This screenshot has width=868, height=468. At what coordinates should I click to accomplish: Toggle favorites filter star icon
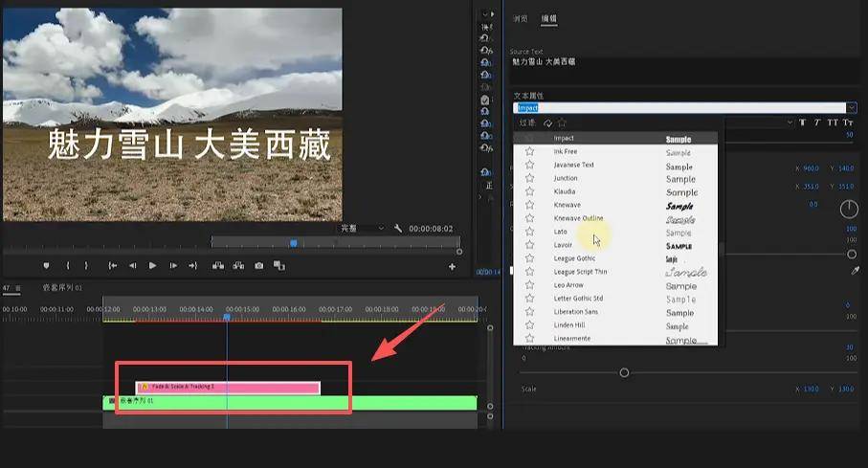pos(563,123)
